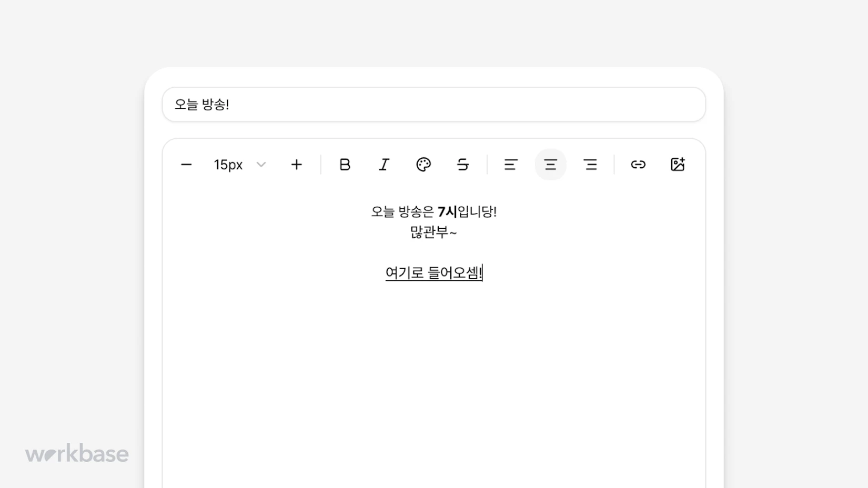Toggle bold formatting
The height and width of the screenshot is (488, 868).
(x=345, y=165)
